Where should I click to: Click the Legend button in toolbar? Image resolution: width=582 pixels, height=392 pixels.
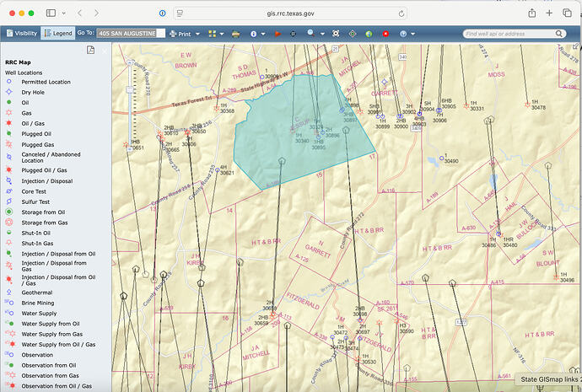[57, 33]
